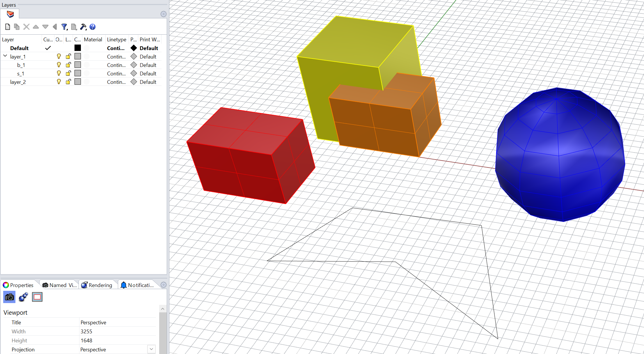Click the Material column header
Image resolution: width=644 pixels, height=354 pixels.
[x=93, y=39]
